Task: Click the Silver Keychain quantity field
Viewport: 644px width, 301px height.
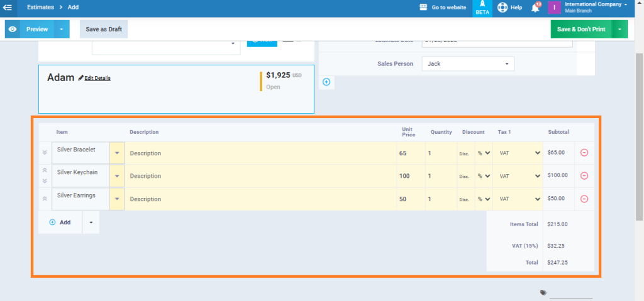Action: 441,176
